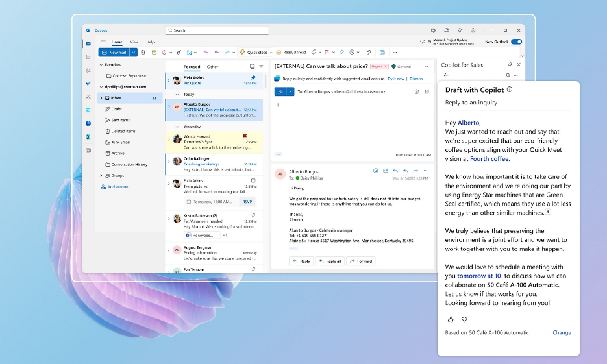
Task: Click the Reply all icon in ribbon
Action: (x=217, y=52)
